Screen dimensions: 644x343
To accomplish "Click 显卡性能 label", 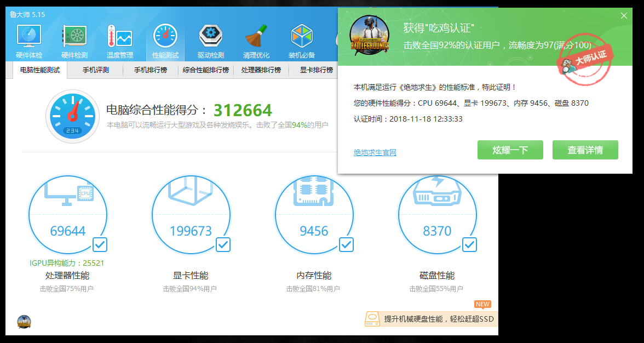I will click(191, 275).
